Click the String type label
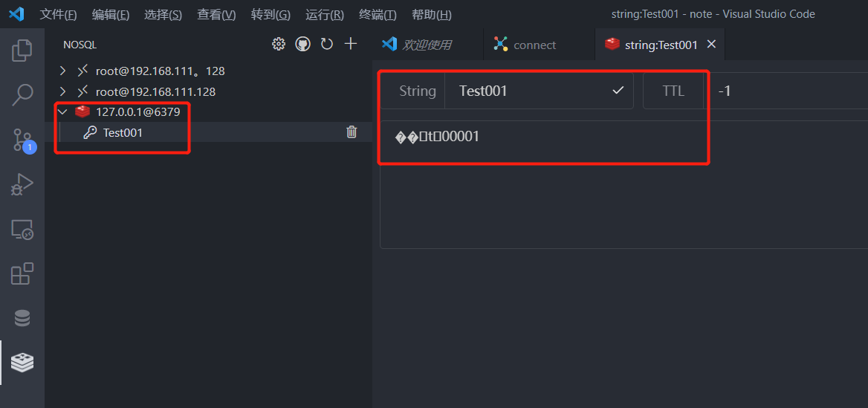The width and height of the screenshot is (868, 408). coord(418,91)
